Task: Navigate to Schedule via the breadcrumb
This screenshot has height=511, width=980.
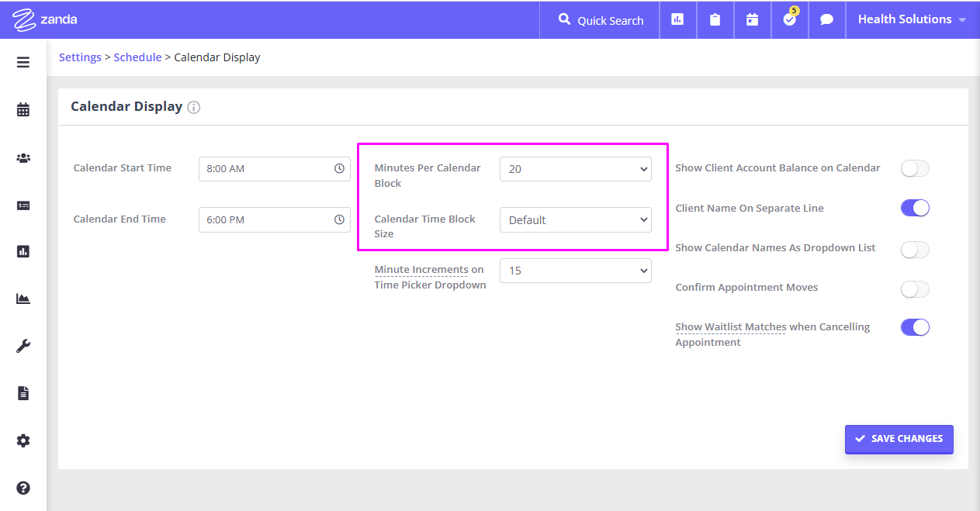Action: click(137, 57)
